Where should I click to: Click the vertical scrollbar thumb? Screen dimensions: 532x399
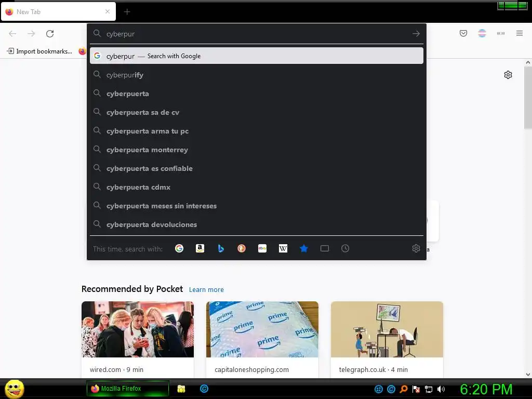click(x=528, y=97)
